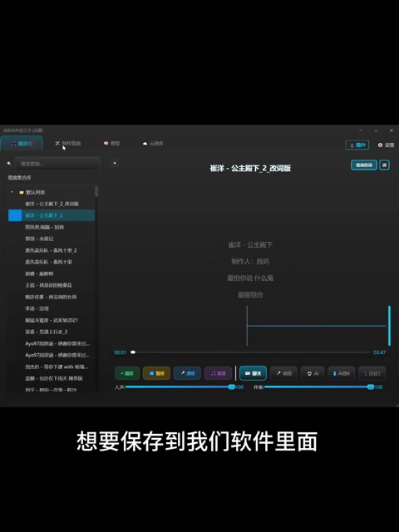The height and width of the screenshot is (532, 399).
Task: Select the song ending 荒漠上行走_2
Action: (x=47, y=332)
